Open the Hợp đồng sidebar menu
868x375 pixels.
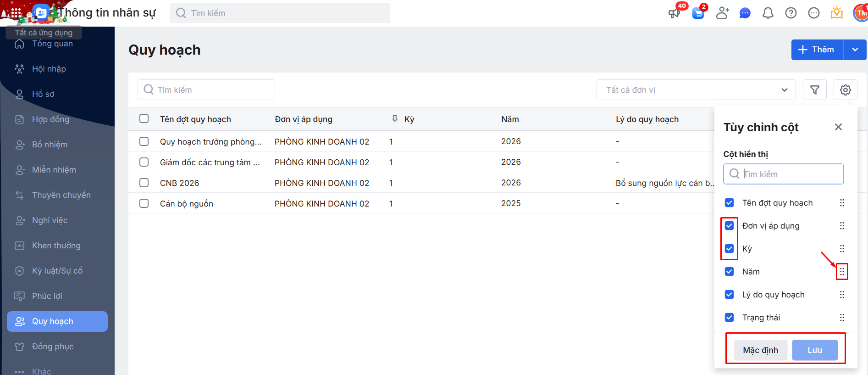pyautogui.click(x=50, y=119)
